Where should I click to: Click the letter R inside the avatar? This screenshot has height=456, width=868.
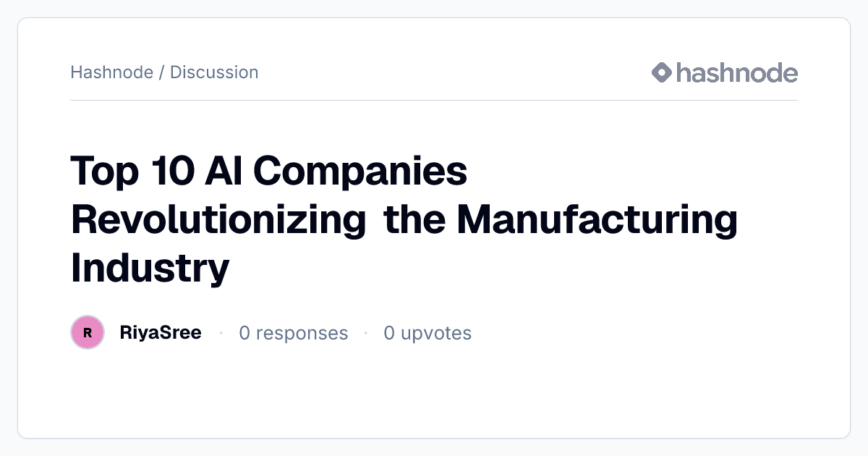(x=88, y=333)
